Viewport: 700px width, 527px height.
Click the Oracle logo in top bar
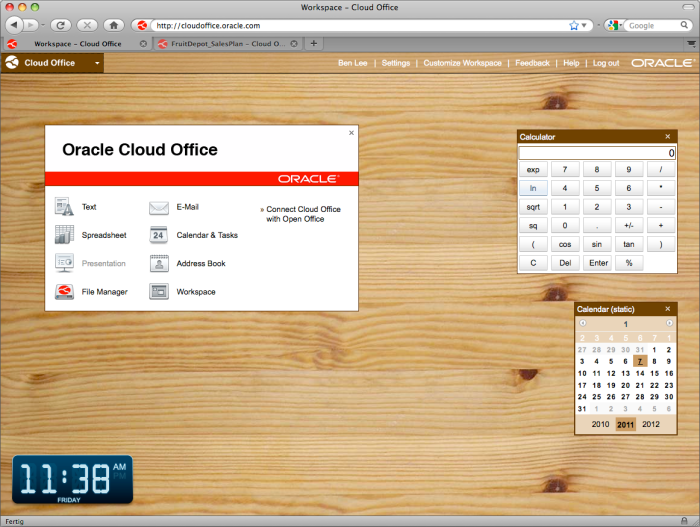(662, 63)
